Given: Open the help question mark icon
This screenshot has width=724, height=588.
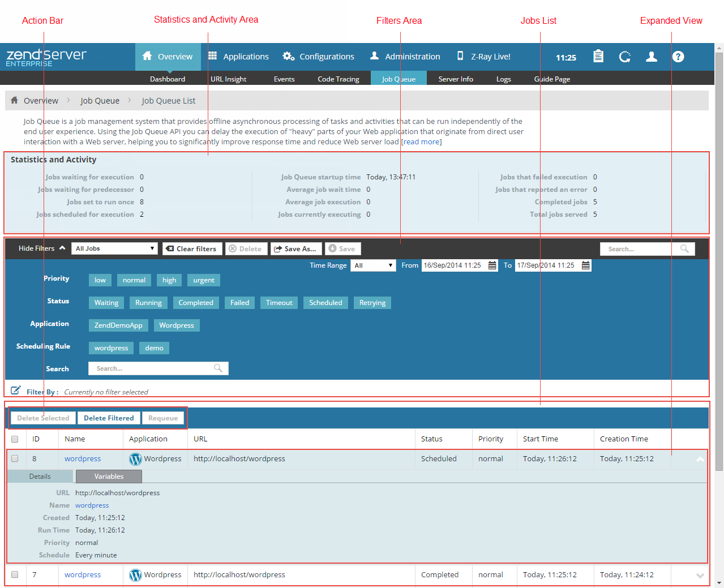Looking at the screenshot, I should 678,57.
